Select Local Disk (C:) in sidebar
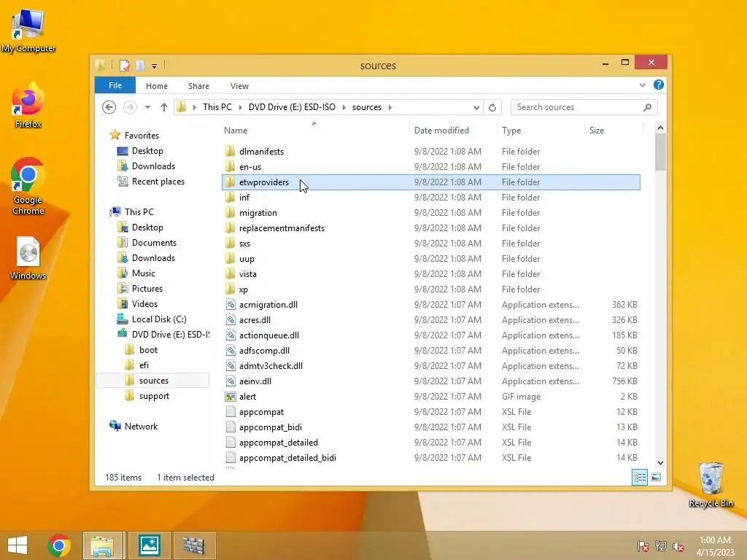Image resolution: width=747 pixels, height=560 pixels. coord(159,319)
